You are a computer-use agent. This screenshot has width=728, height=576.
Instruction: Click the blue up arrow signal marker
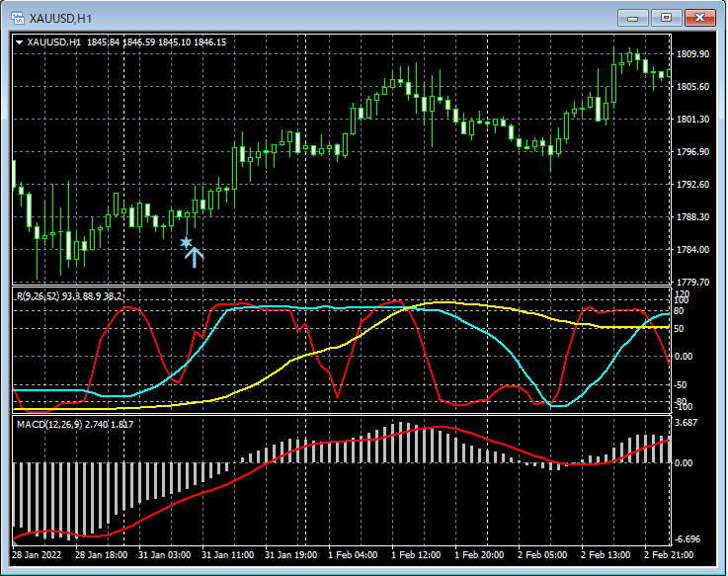click(x=194, y=257)
